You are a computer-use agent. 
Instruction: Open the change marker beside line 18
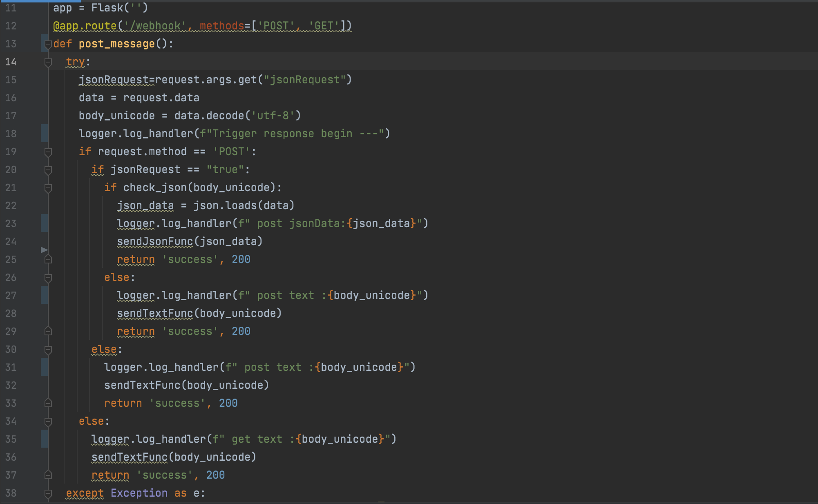(44, 134)
